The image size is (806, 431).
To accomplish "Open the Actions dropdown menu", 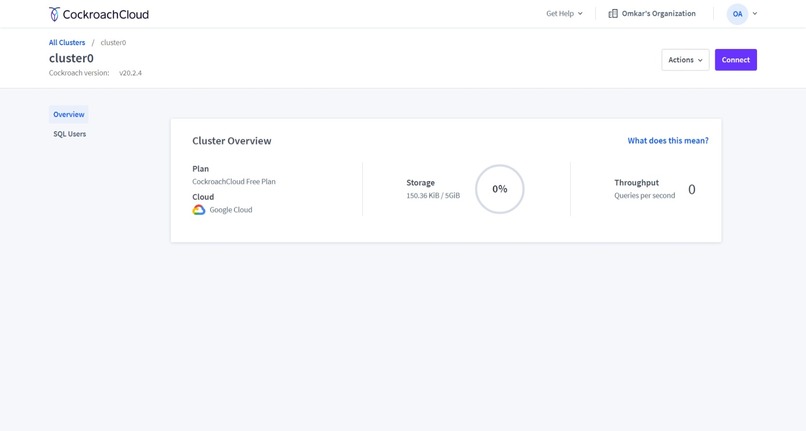I will coord(685,60).
